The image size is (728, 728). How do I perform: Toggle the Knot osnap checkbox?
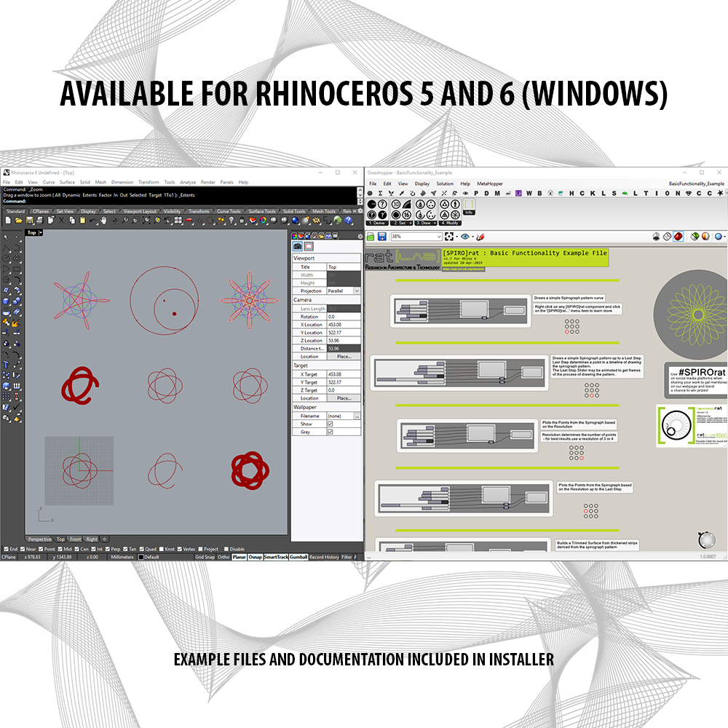(x=162, y=549)
